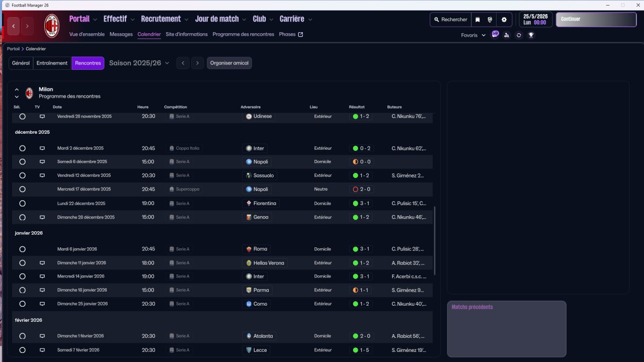Open the Site d'informations tab
Image resolution: width=644 pixels, height=362 pixels.
[x=187, y=35]
